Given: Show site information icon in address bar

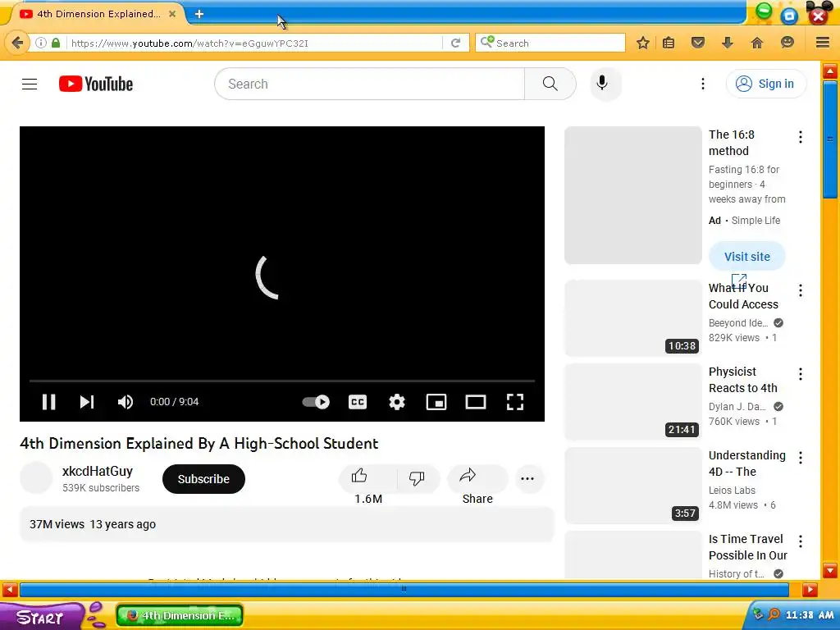Looking at the screenshot, I should (x=41, y=43).
